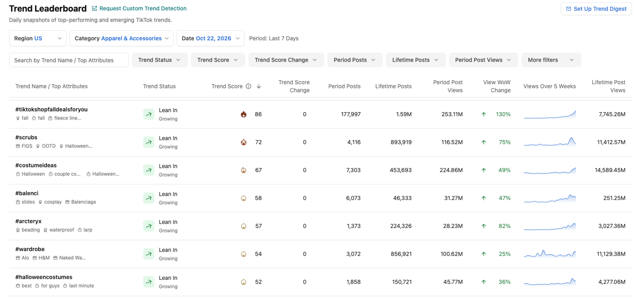Click the flame icon for #costumeideas
The height and width of the screenshot is (299, 644).
[244, 171]
